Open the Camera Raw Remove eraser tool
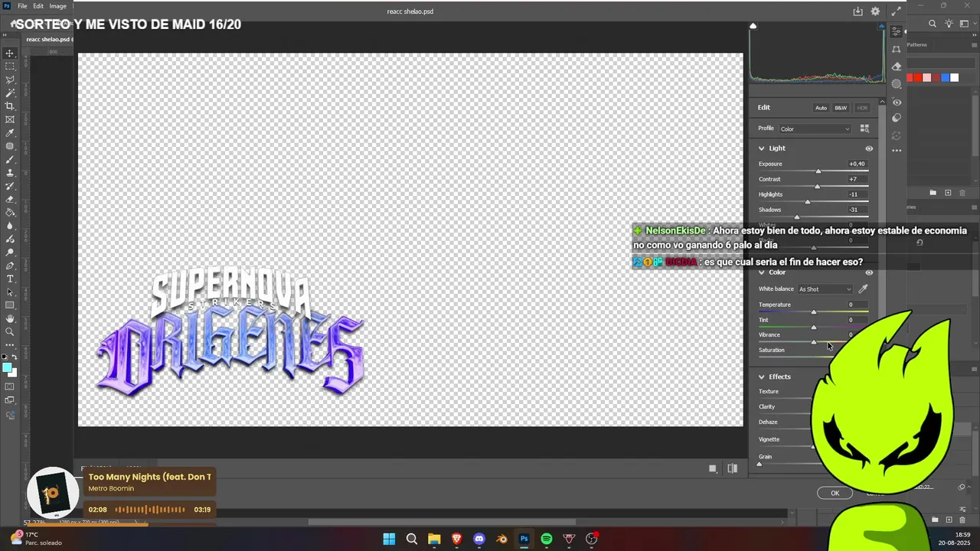Viewport: 980px width, 551px height. tap(897, 67)
